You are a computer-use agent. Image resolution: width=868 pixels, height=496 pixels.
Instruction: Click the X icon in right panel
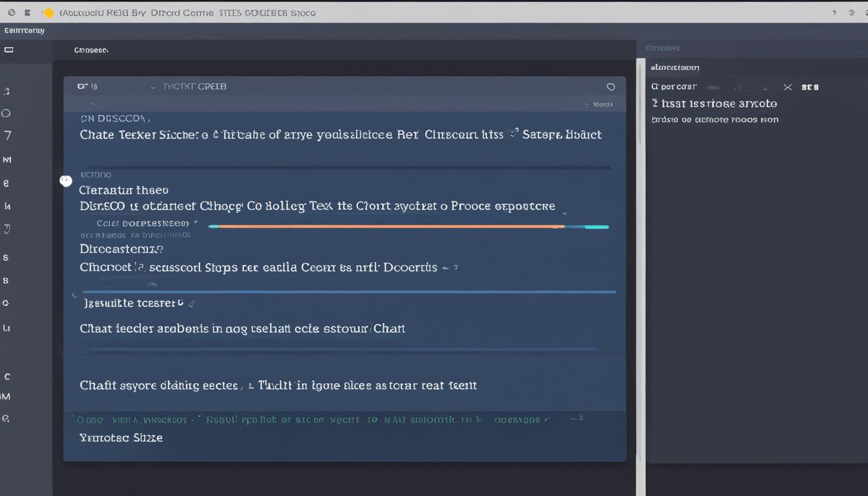coord(787,87)
